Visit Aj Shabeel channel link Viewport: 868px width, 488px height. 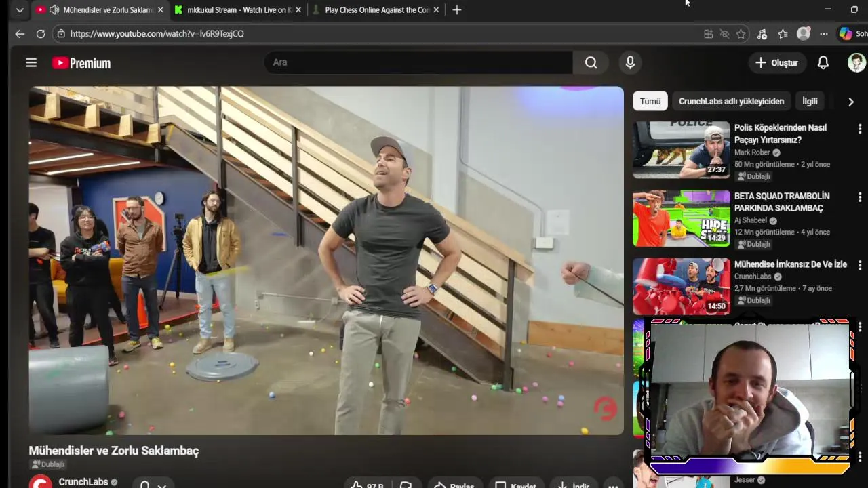[751, 220]
